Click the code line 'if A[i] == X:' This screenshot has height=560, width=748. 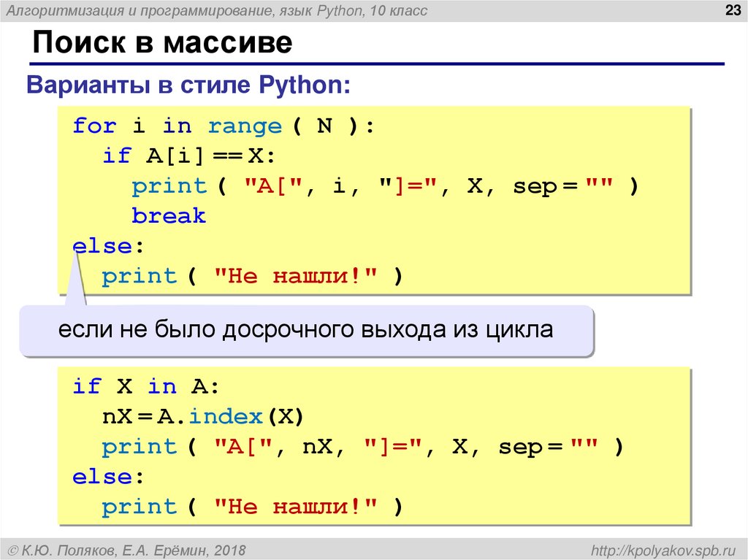pos(189,156)
